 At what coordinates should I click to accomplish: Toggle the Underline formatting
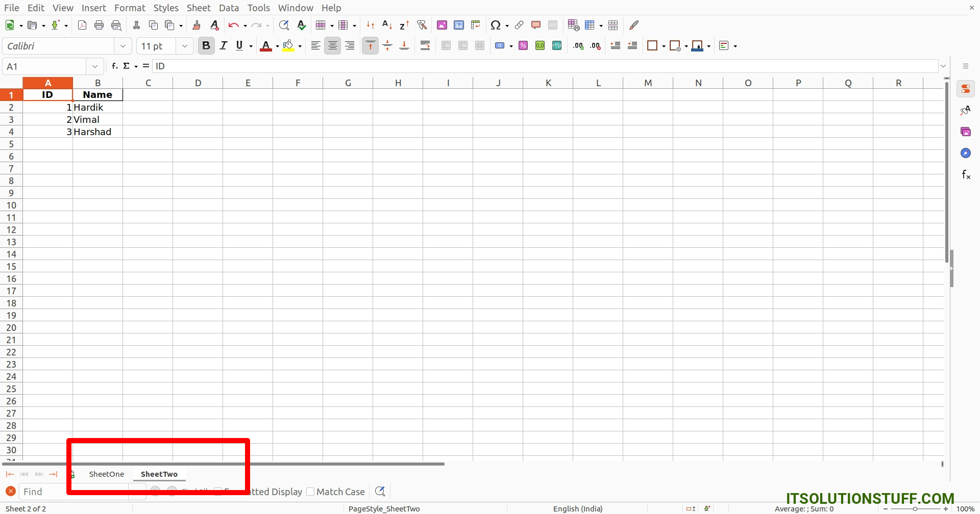pos(238,45)
